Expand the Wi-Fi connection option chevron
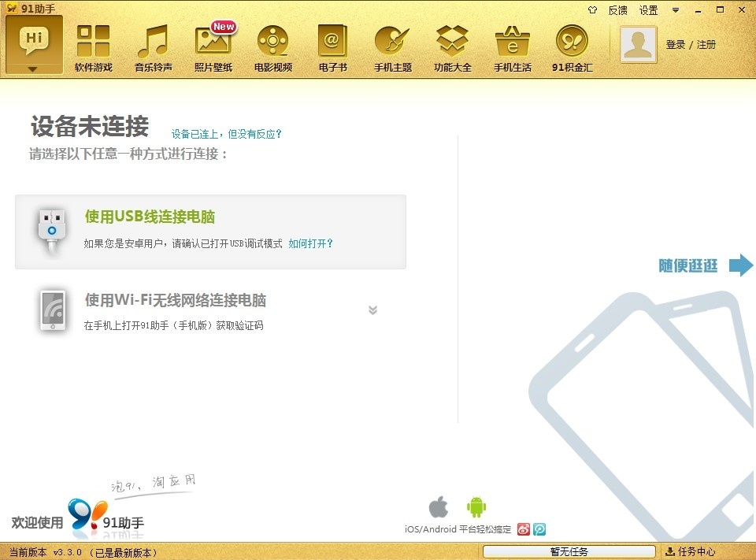Screen dimensions: 756x560 pyautogui.click(x=372, y=310)
